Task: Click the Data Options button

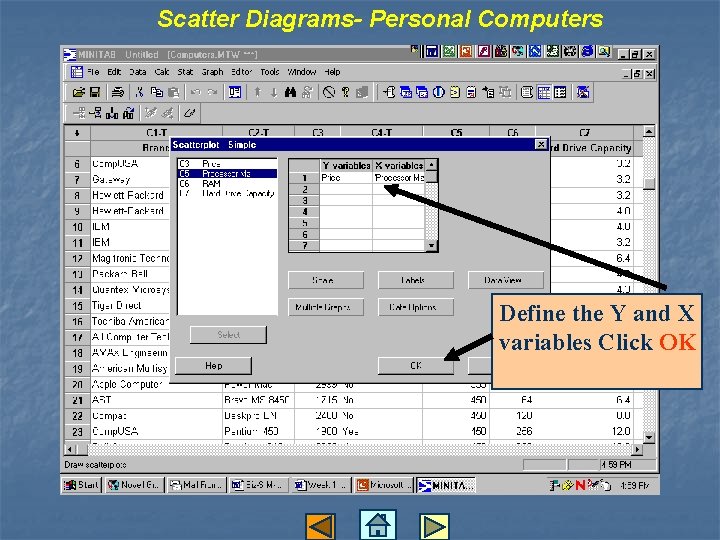Action: coord(416,307)
